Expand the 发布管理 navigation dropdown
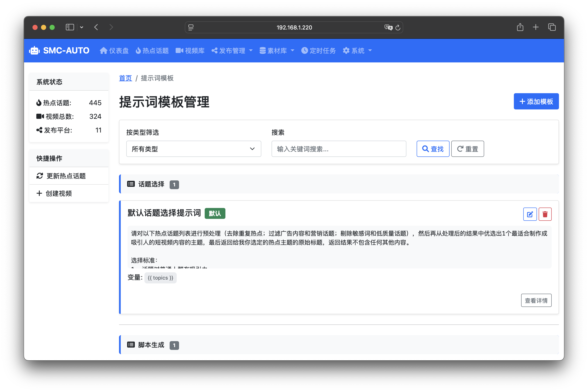 [x=232, y=51]
